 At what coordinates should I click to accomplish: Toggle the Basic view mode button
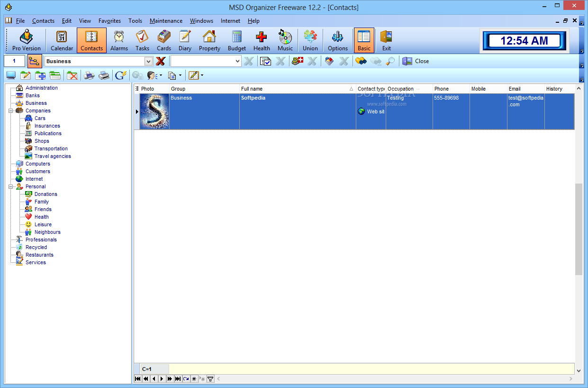tap(364, 40)
